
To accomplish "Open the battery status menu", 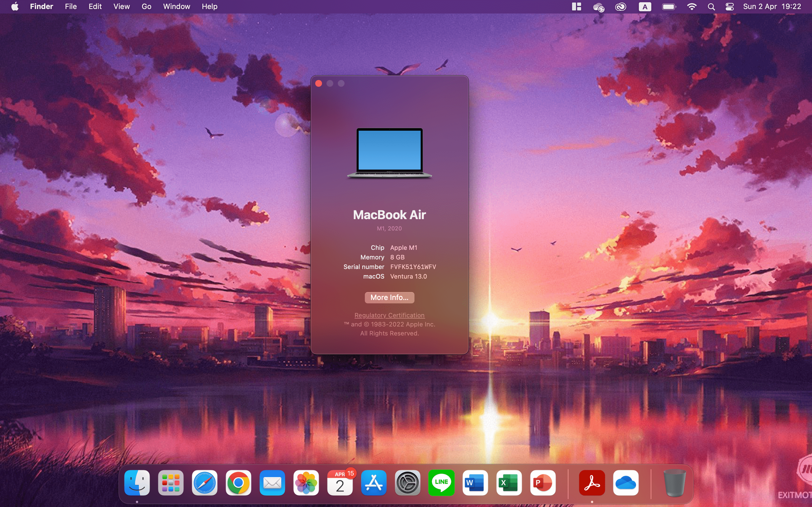I will 669,7.
